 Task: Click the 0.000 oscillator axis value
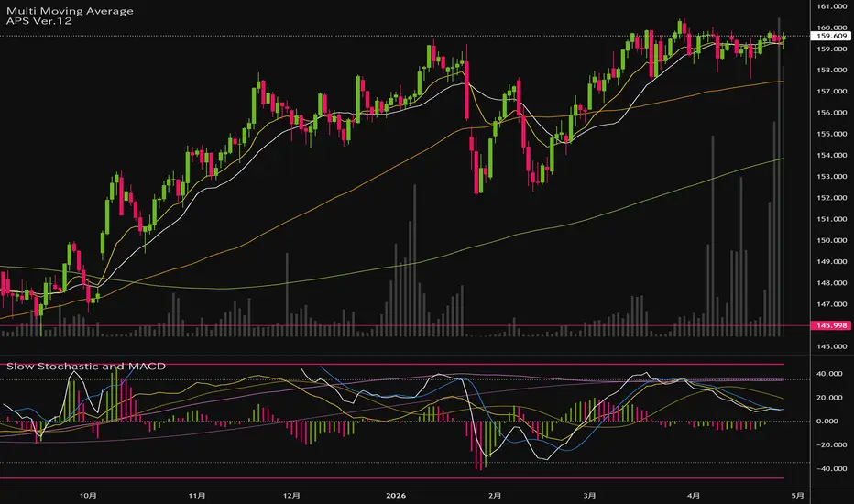coord(827,422)
